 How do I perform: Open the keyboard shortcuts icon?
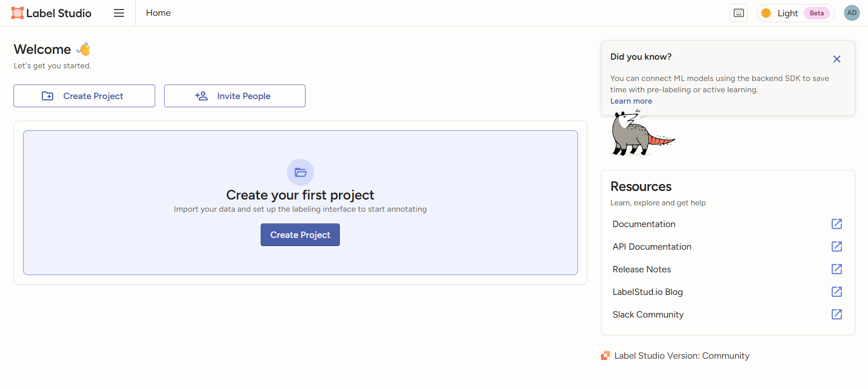(739, 13)
